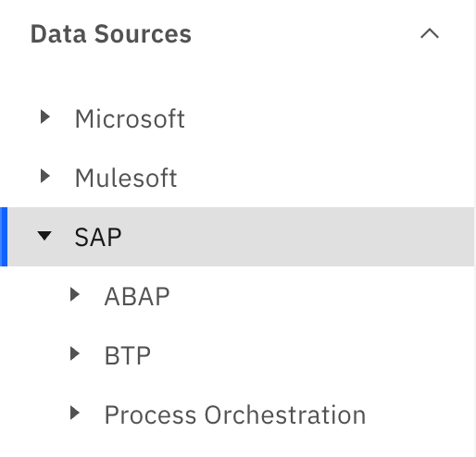Click blank row space right of BTP
This screenshot has width=476, height=457.
(312, 355)
